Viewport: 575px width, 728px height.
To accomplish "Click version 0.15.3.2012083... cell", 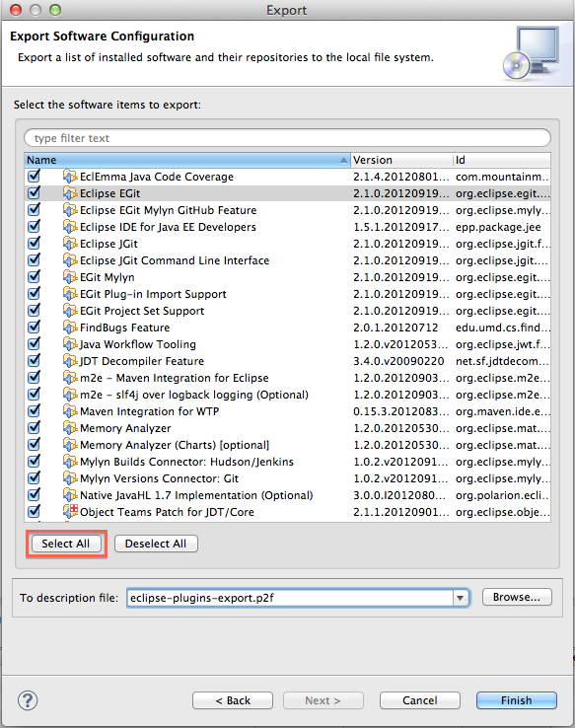I will click(401, 411).
